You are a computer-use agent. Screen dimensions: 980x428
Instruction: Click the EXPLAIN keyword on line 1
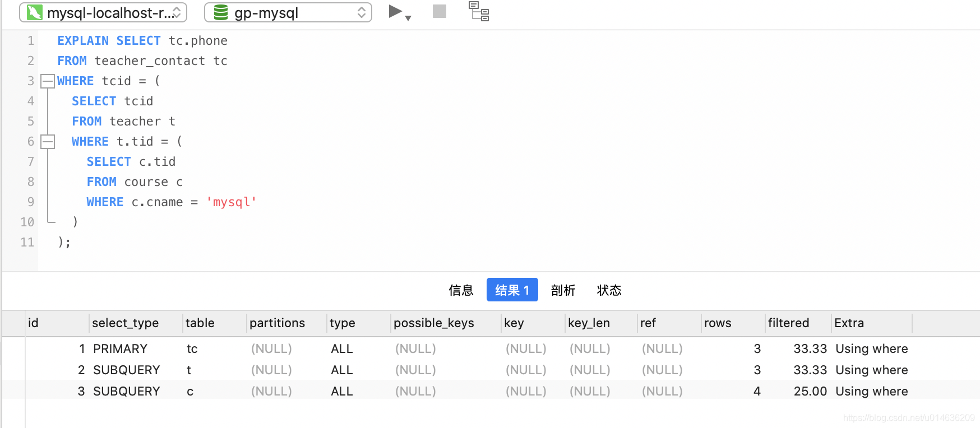coord(83,41)
